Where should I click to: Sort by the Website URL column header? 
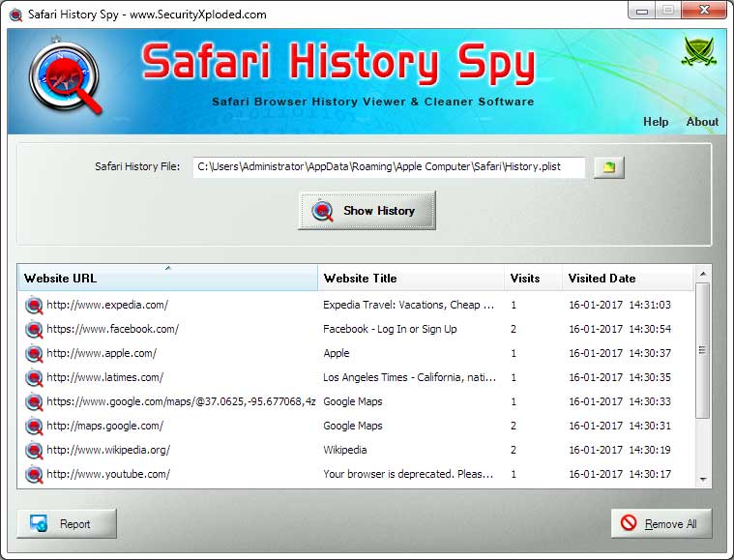167,279
